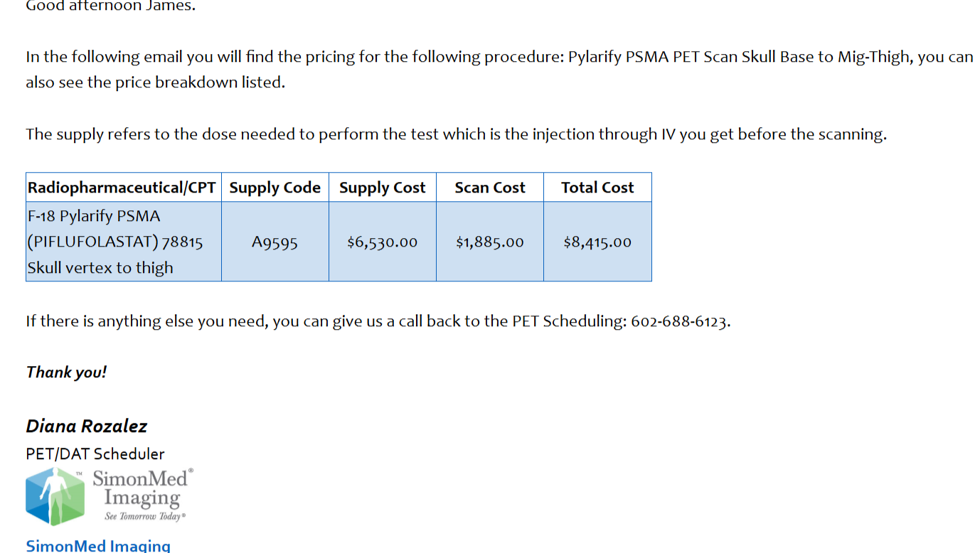
Task: Click the Supply Cost header cell
Action: tap(383, 188)
